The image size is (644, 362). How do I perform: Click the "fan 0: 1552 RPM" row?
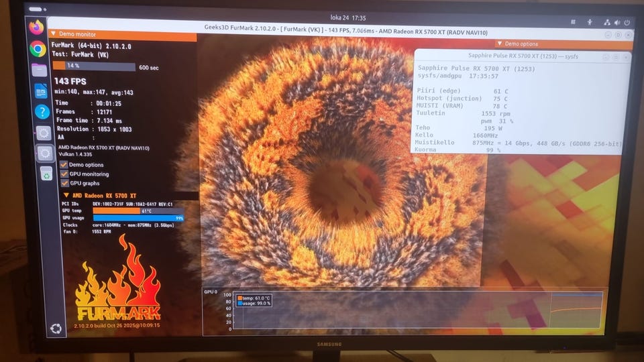[x=87, y=231]
